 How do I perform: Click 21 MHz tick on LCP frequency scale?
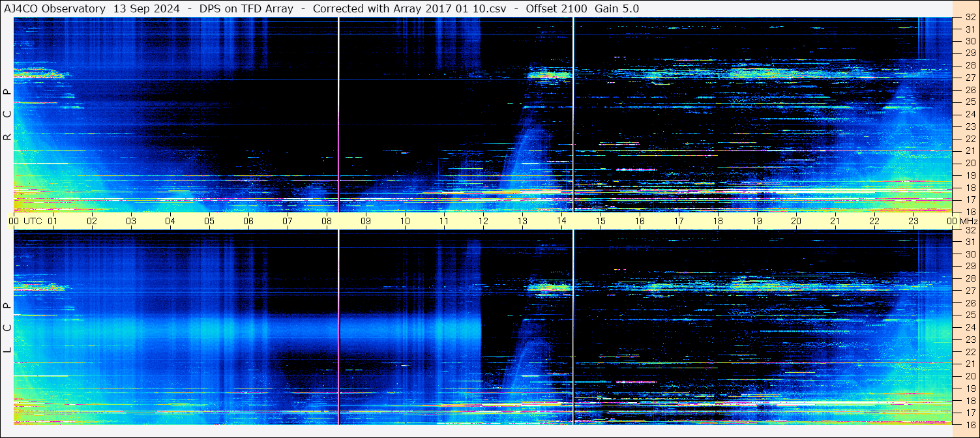pyautogui.click(x=970, y=364)
